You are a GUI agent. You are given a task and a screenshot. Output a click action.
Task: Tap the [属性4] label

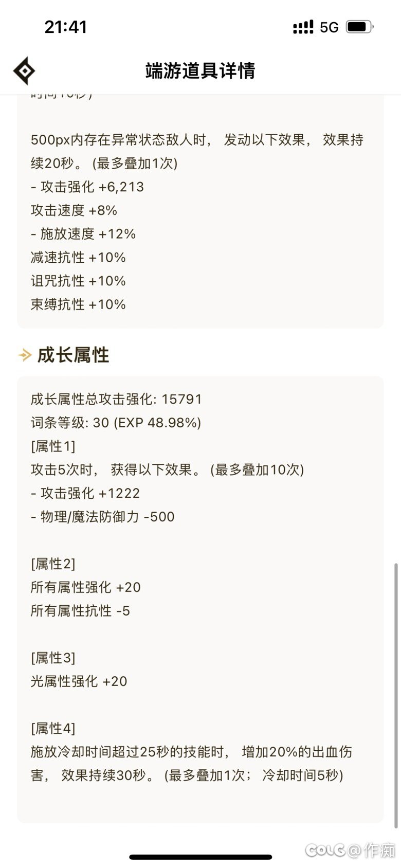coord(53,728)
